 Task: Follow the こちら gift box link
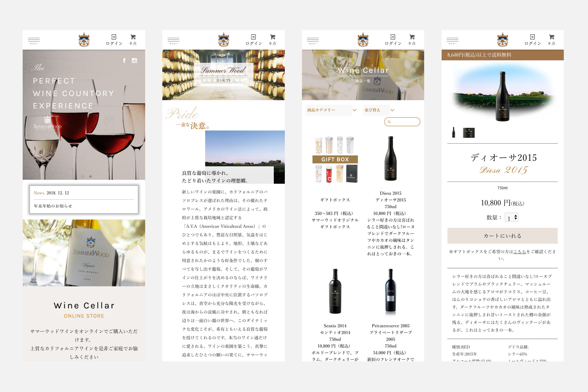click(x=520, y=252)
